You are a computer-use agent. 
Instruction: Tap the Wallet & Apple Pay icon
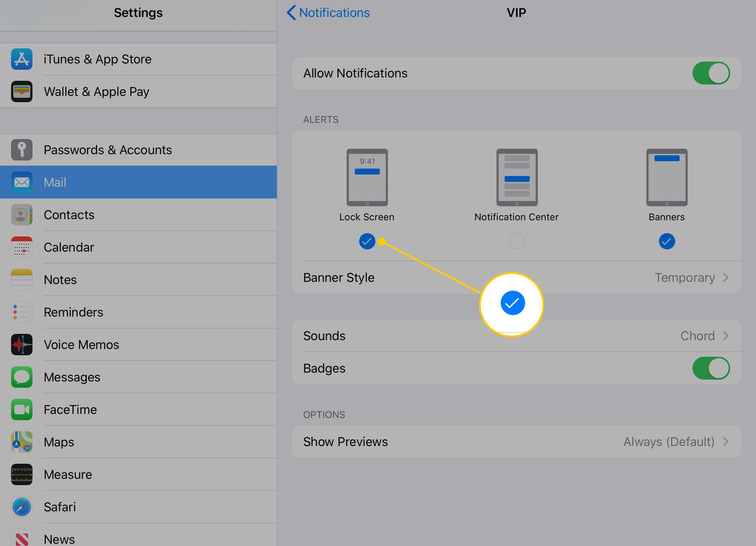(22, 91)
